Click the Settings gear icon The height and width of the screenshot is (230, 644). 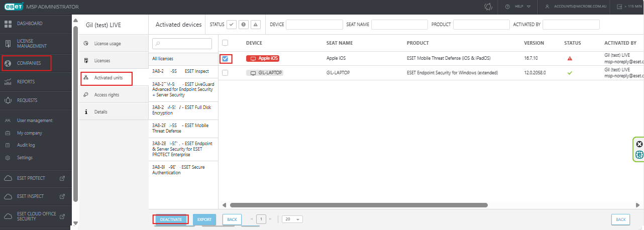[8, 158]
